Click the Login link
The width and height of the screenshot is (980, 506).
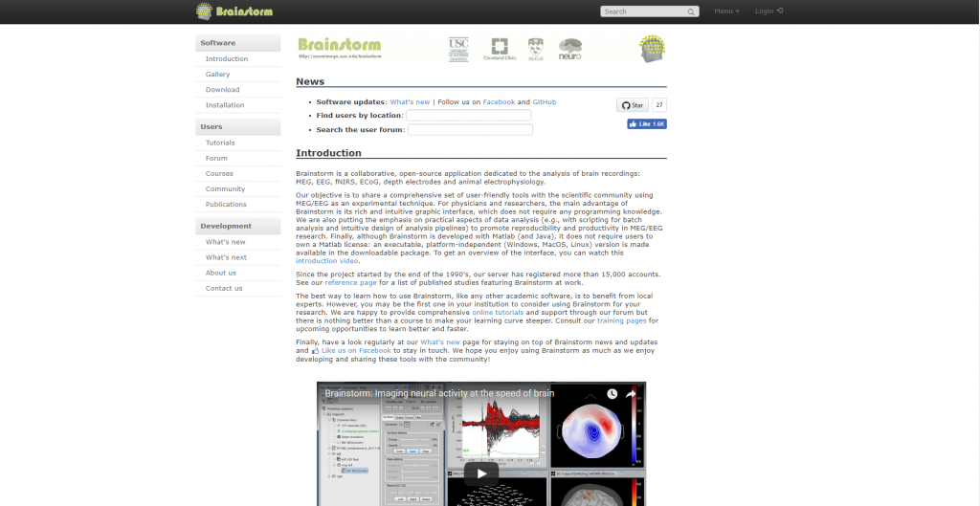pyautogui.click(x=768, y=11)
